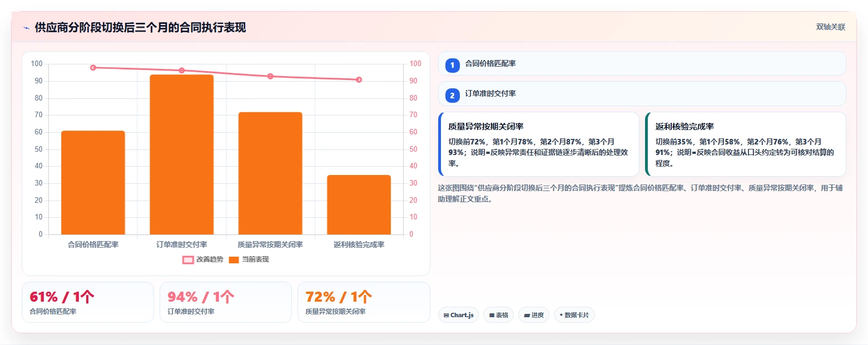The width and height of the screenshot is (868, 345).
Task: Click the 72% / 1个 stat card
Action: coord(364,302)
